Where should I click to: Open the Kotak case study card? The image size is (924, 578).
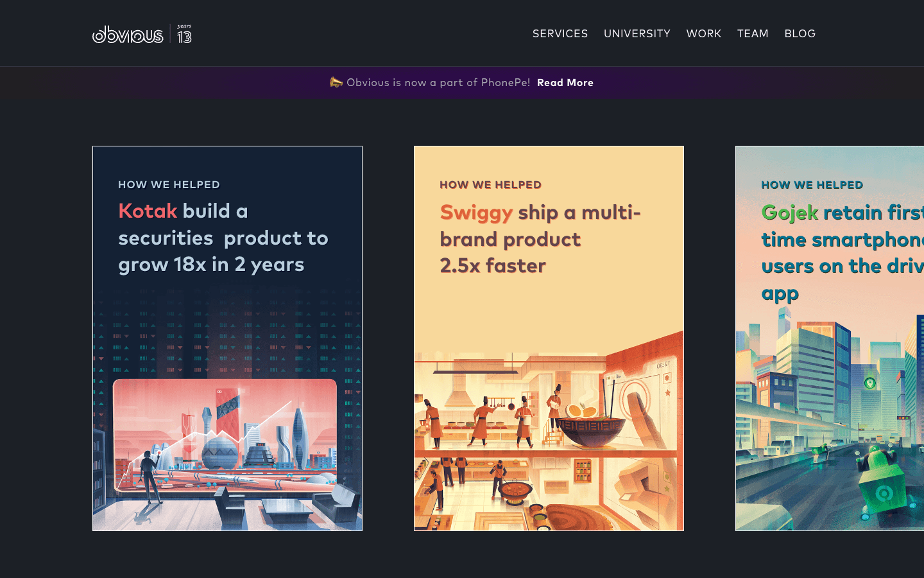click(x=227, y=338)
